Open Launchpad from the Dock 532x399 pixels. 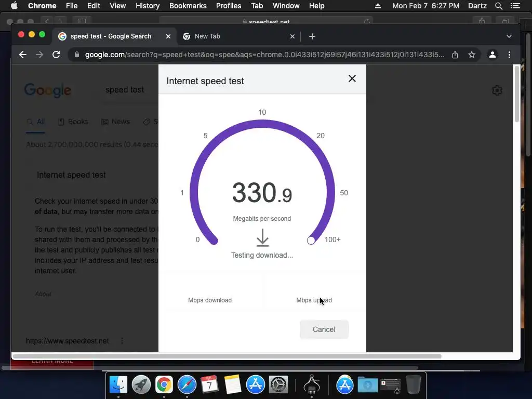coord(141,385)
